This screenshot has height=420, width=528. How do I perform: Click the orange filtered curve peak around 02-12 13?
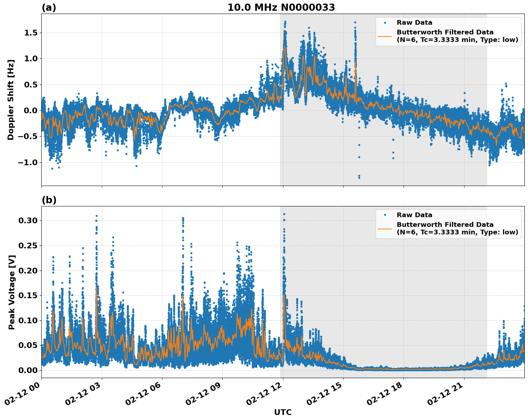(x=303, y=56)
